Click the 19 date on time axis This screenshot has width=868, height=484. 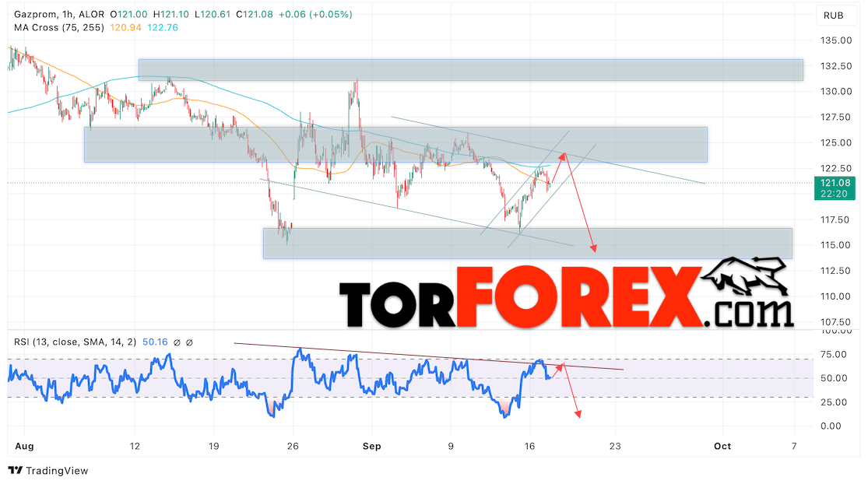[213, 446]
